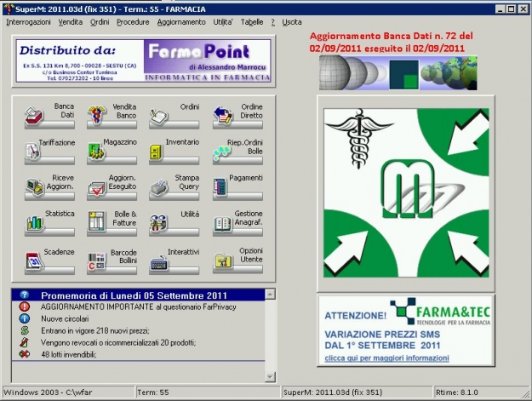Select the 'Nuove circolari' reminder row
The image size is (532, 401).
coord(139,318)
